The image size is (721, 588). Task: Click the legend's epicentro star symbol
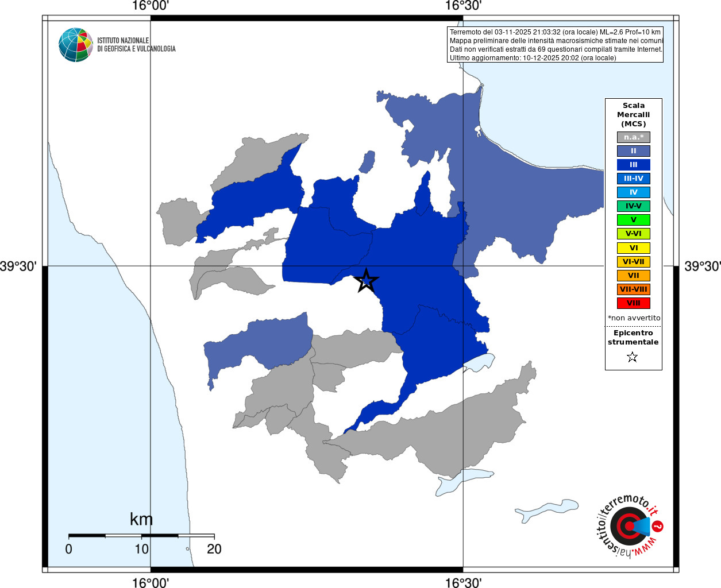click(x=633, y=357)
